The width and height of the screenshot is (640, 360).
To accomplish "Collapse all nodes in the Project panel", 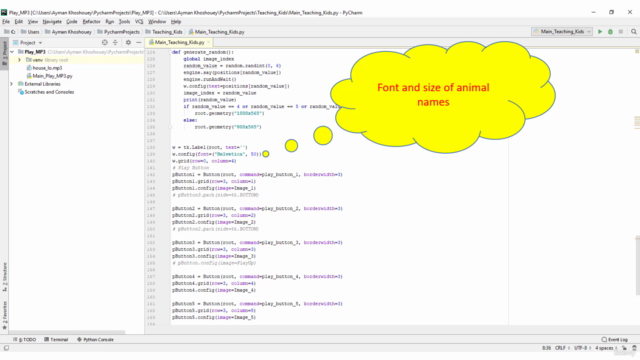I will [x=115, y=42].
